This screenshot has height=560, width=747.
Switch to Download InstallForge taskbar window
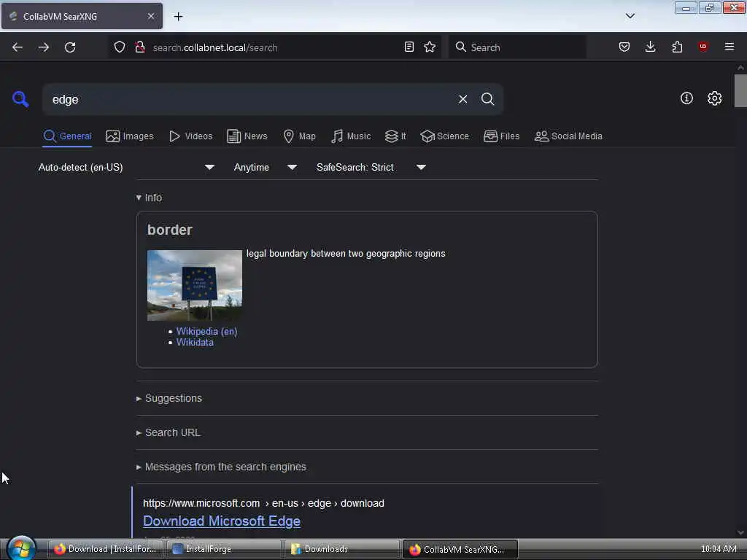tap(106, 549)
